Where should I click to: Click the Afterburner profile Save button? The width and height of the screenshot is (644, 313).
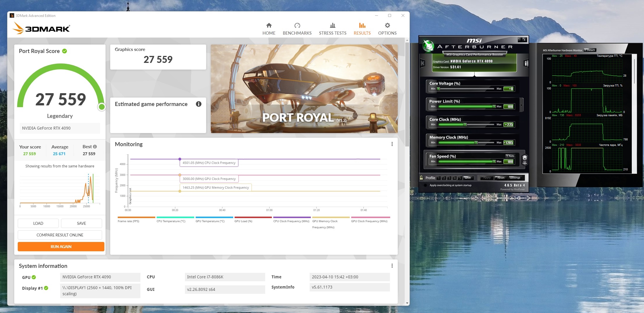(x=468, y=178)
